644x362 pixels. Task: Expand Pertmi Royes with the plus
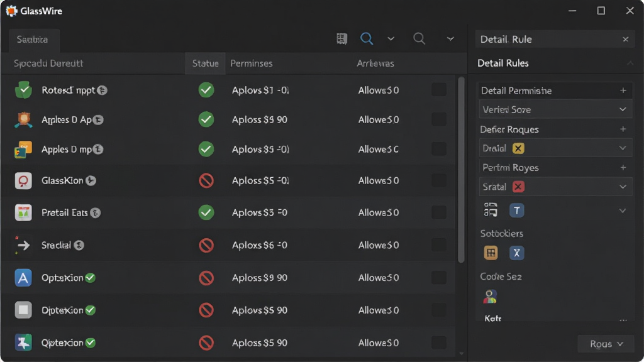(x=623, y=167)
